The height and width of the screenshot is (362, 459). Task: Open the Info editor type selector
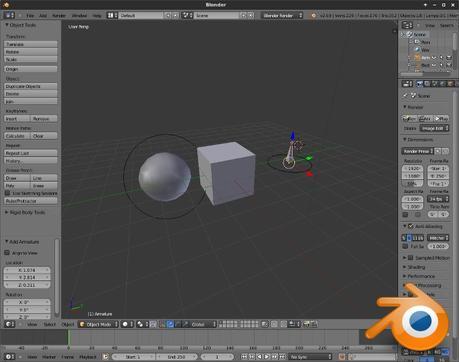click(9, 15)
